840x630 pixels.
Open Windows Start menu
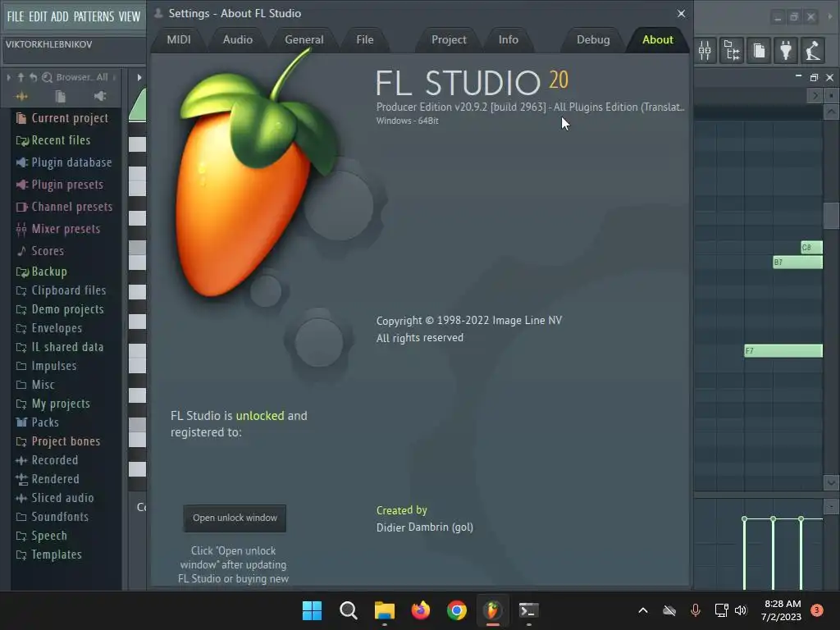tap(312, 610)
